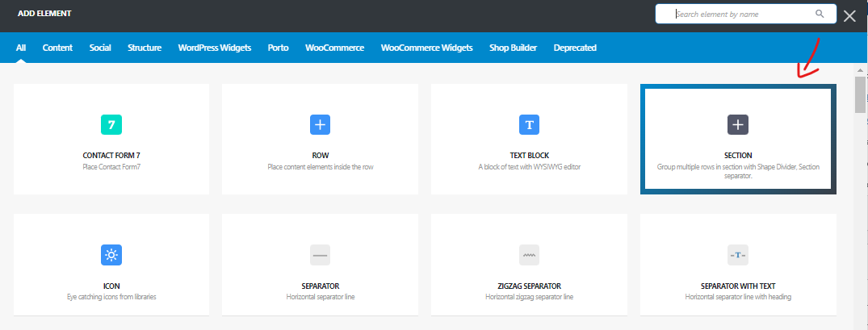Close the Add Element panel

click(x=849, y=16)
